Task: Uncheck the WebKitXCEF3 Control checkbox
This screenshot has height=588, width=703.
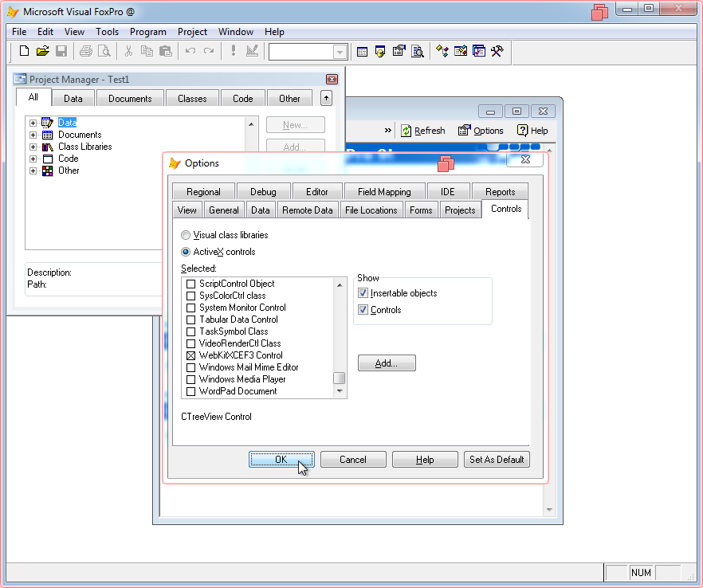Action: (191, 355)
